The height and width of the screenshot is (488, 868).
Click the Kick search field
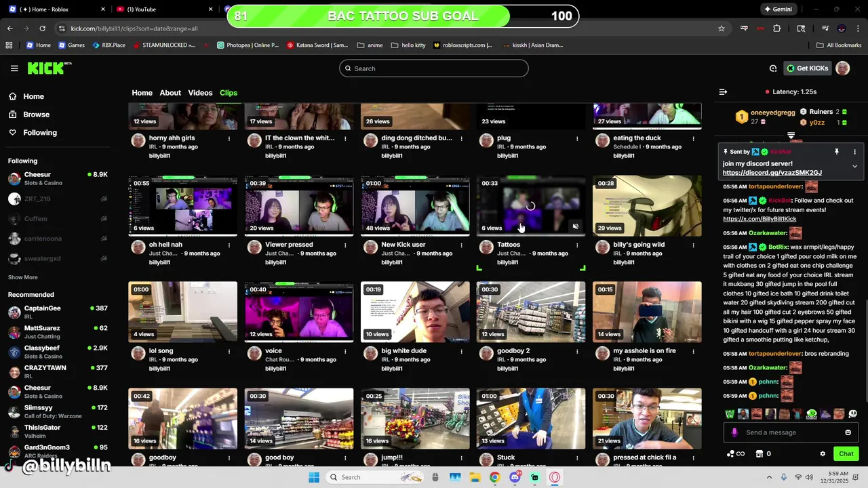(434, 68)
